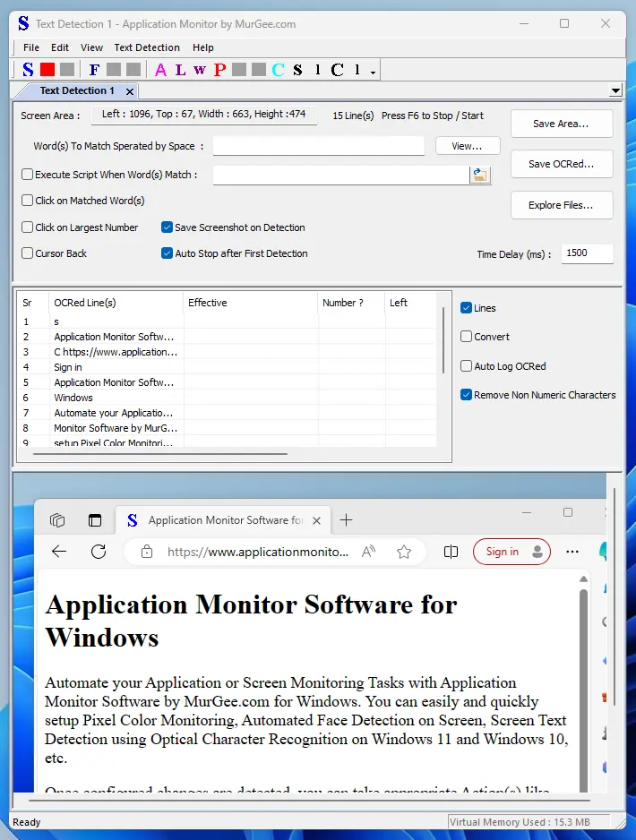Close the Text Detection 1 tab
This screenshot has height=840, width=636.
(x=130, y=91)
